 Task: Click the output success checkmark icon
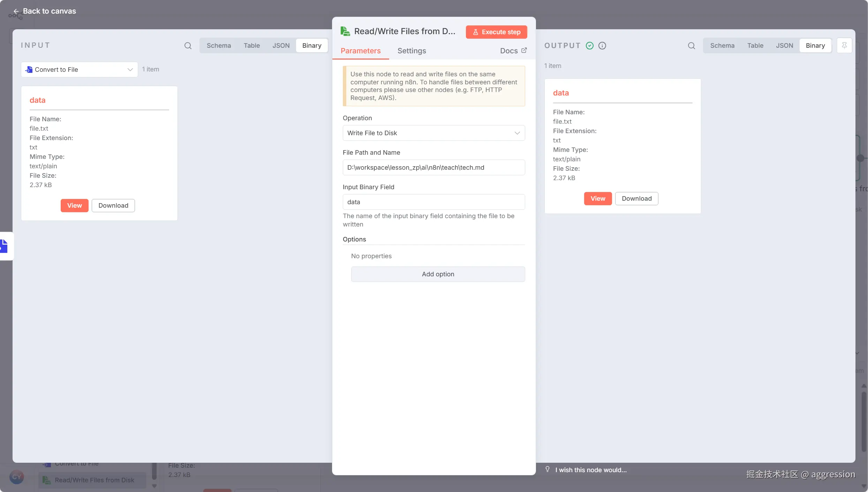590,46
